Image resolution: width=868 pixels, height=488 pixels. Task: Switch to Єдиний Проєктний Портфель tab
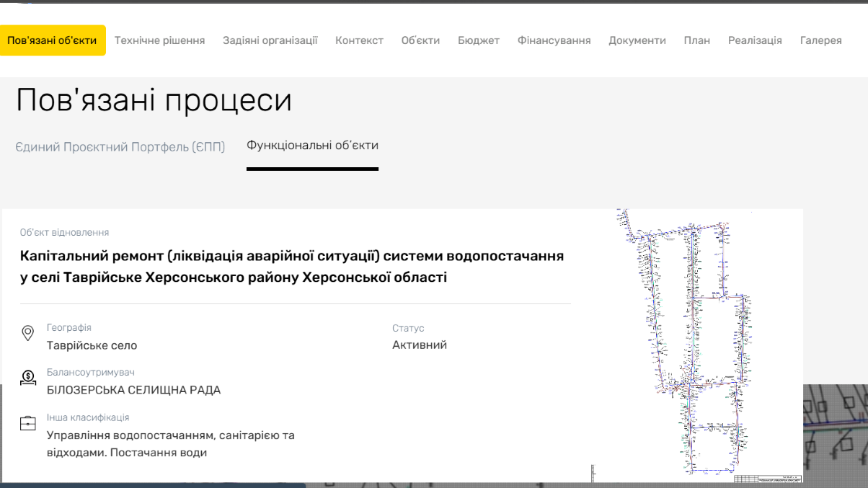(120, 147)
